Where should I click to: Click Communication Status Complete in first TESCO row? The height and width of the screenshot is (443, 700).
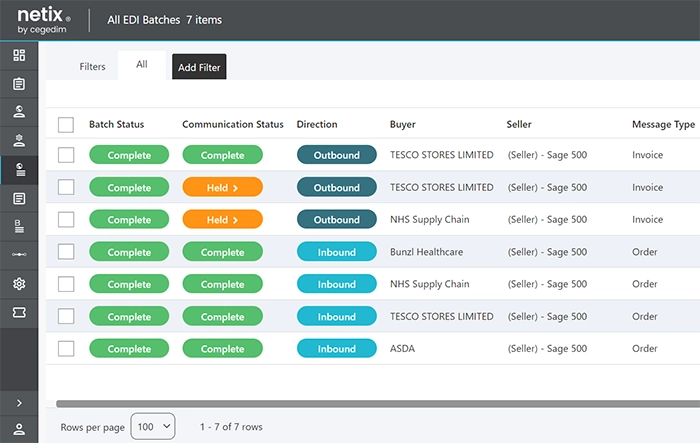point(222,155)
